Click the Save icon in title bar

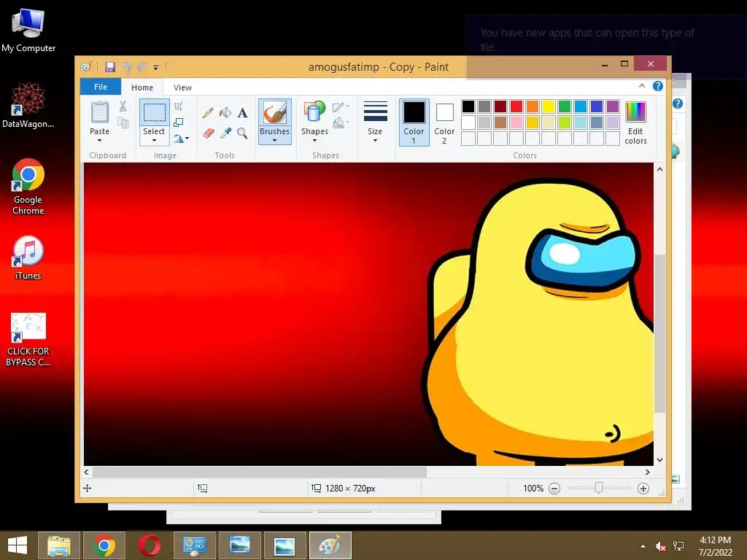[110, 66]
